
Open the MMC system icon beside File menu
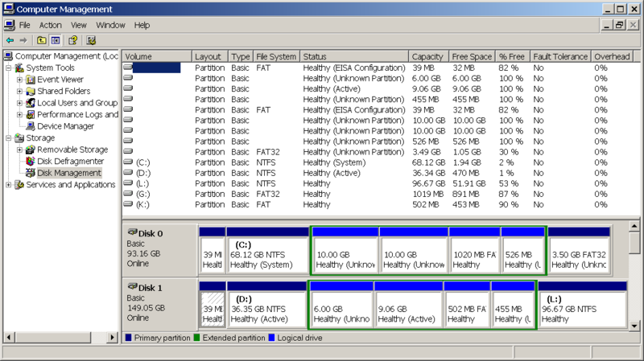[10, 25]
